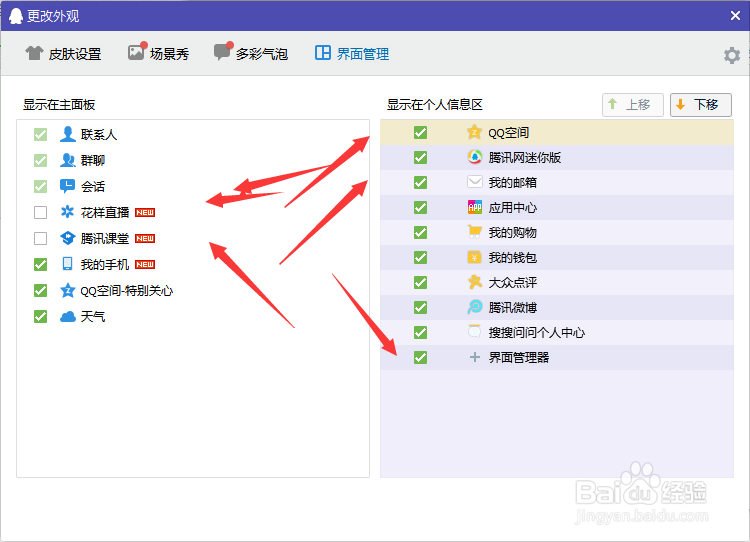The width and height of the screenshot is (750, 542).
Task: Select the 搜搜问问个人中心 row text
Action: coord(536,332)
